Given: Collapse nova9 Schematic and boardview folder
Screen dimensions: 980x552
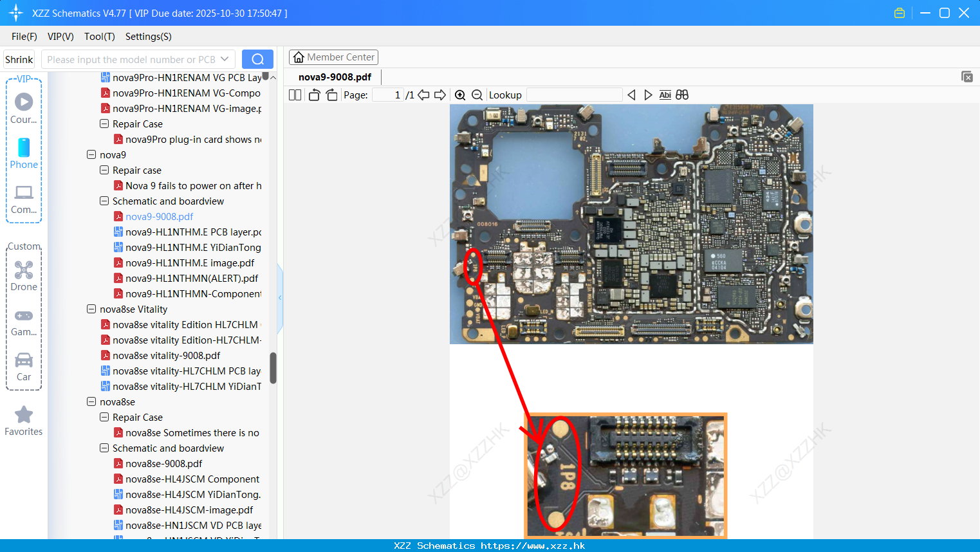Looking at the screenshot, I should click(x=104, y=201).
